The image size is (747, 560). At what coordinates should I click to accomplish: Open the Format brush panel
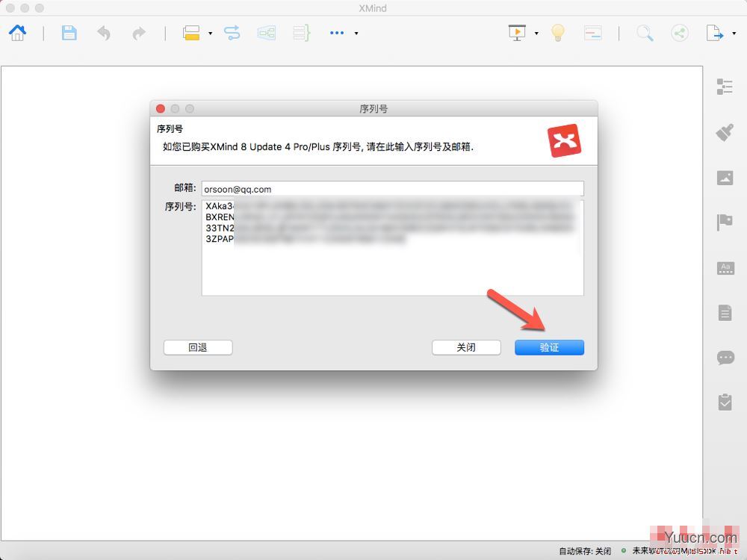click(x=725, y=132)
